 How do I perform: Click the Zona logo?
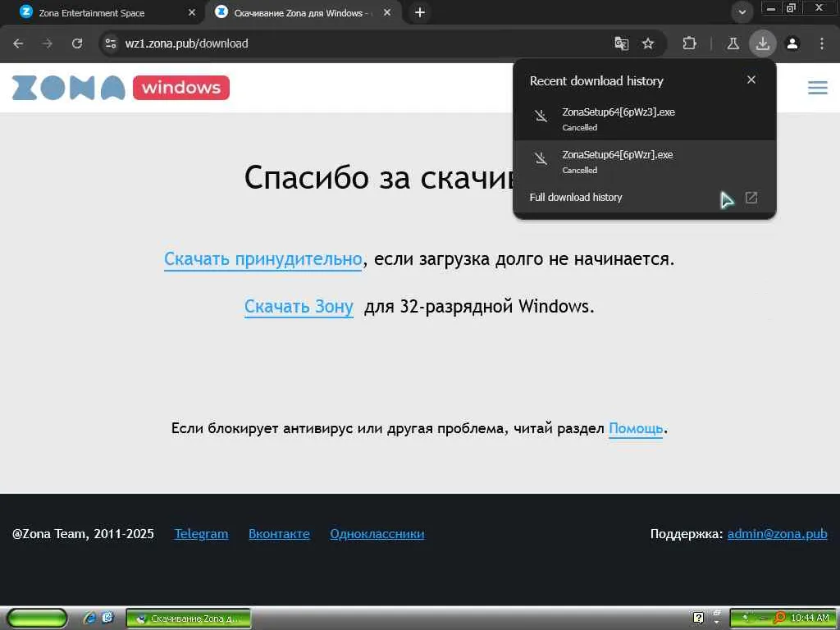69,88
